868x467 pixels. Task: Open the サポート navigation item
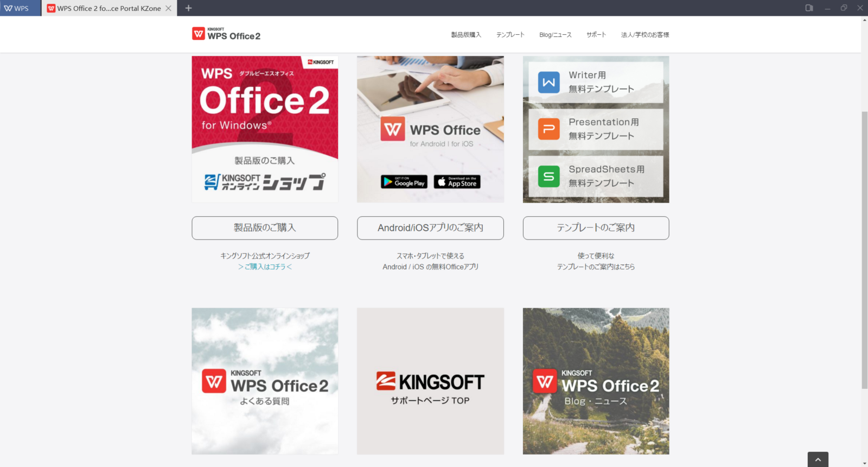point(596,35)
